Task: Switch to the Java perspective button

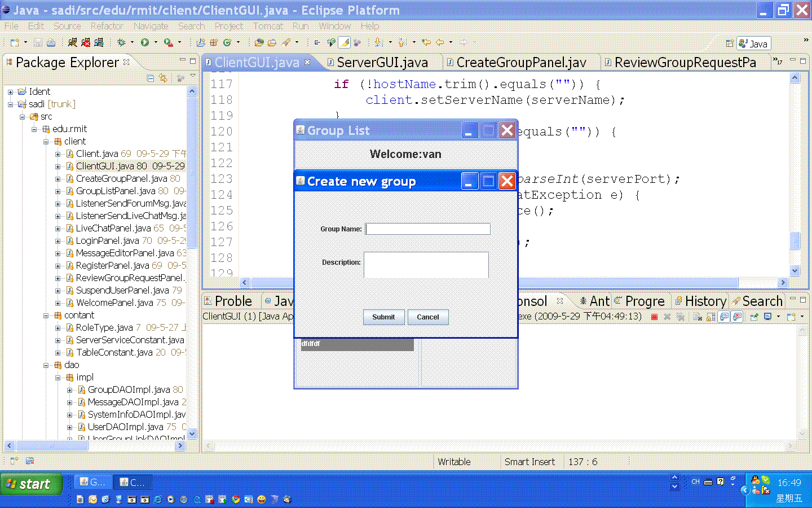Action: [753, 43]
